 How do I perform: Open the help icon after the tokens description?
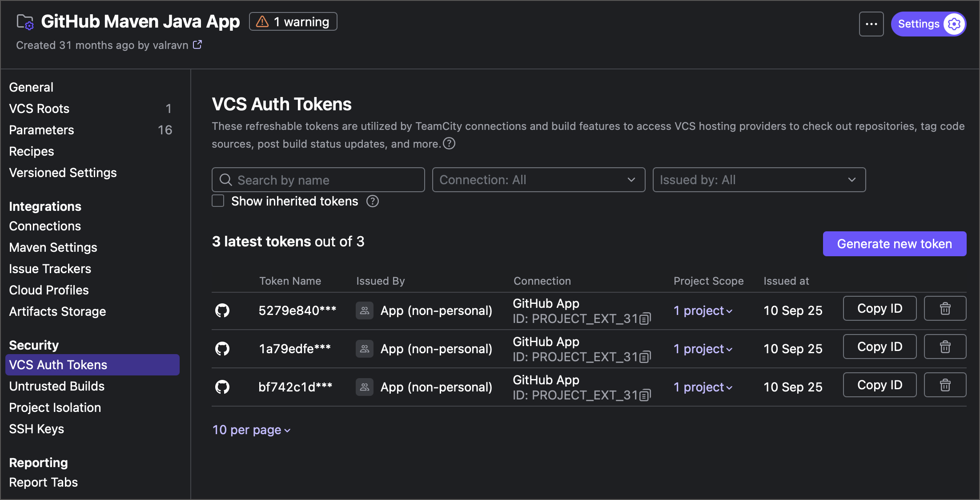449,143
